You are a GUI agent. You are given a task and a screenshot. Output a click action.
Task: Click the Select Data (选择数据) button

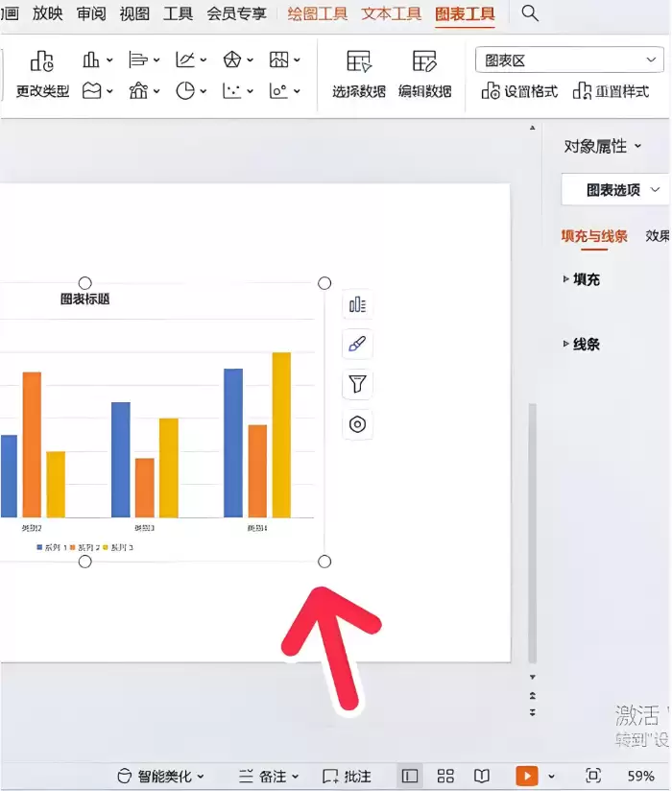tap(359, 75)
